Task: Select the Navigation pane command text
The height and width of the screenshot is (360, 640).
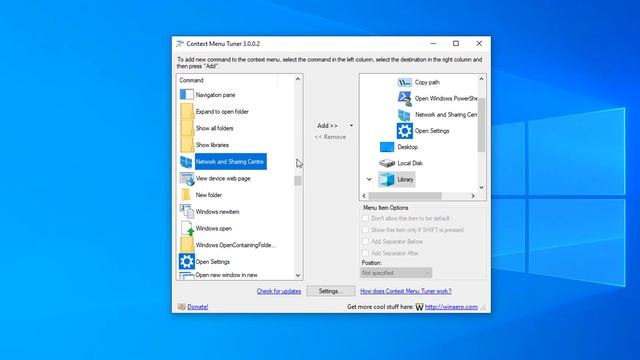Action: (x=216, y=95)
